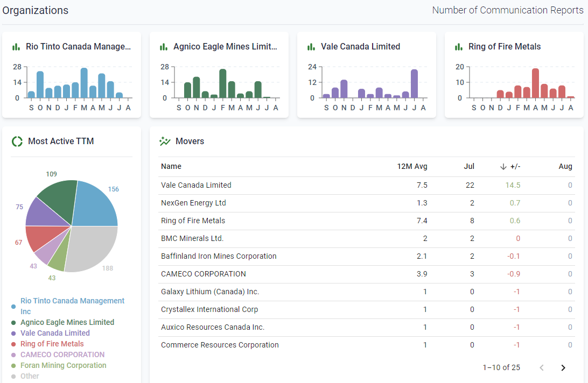Viewport: 588px width, 383px height.
Task: Click the purple legend dot for Vale Canada
Action: tap(13, 334)
